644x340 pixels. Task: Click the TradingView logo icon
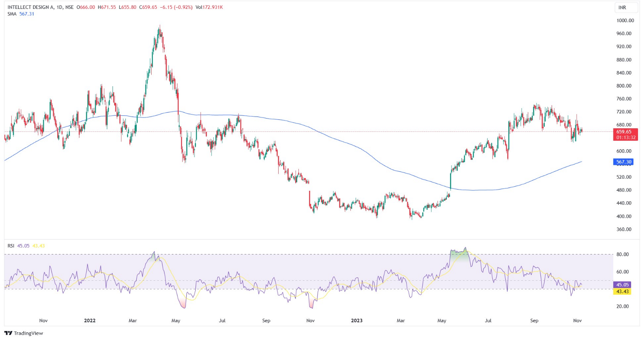pos(8,333)
